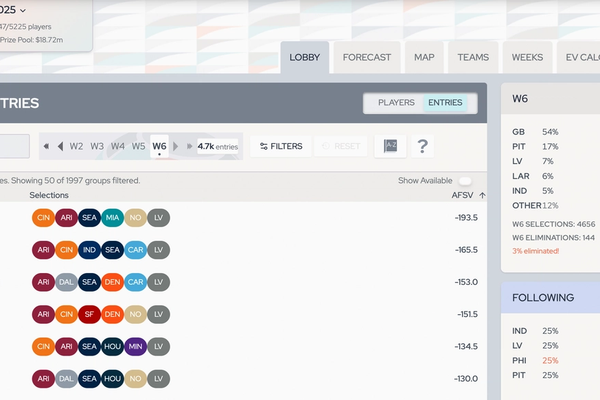Click NO pill in -151.5 row
600x400 pixels.
135,314
